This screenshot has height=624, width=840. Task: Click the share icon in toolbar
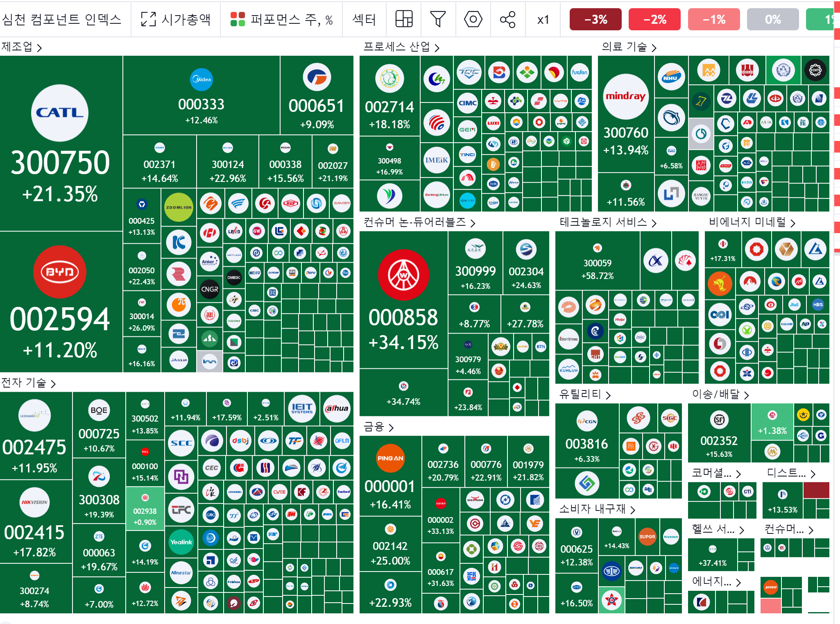click(507, 19)
